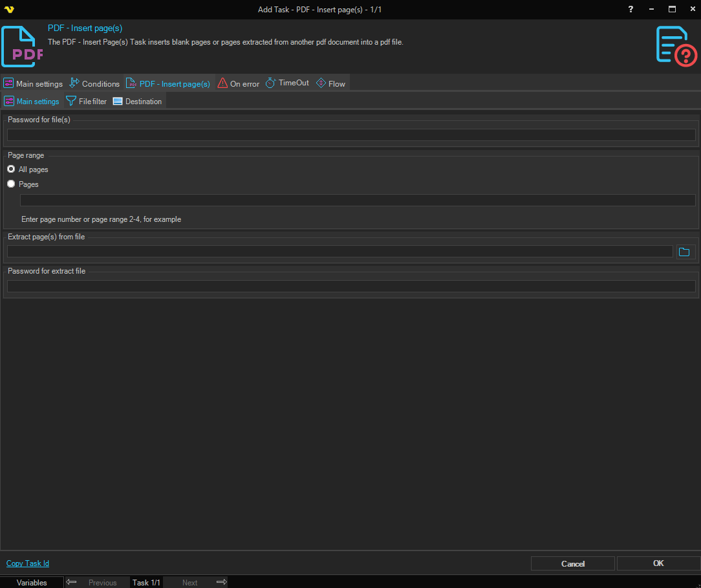Open the Variables panel button
Image resolution: width=701 pixels, height=588 pixels.
[32, 582]
